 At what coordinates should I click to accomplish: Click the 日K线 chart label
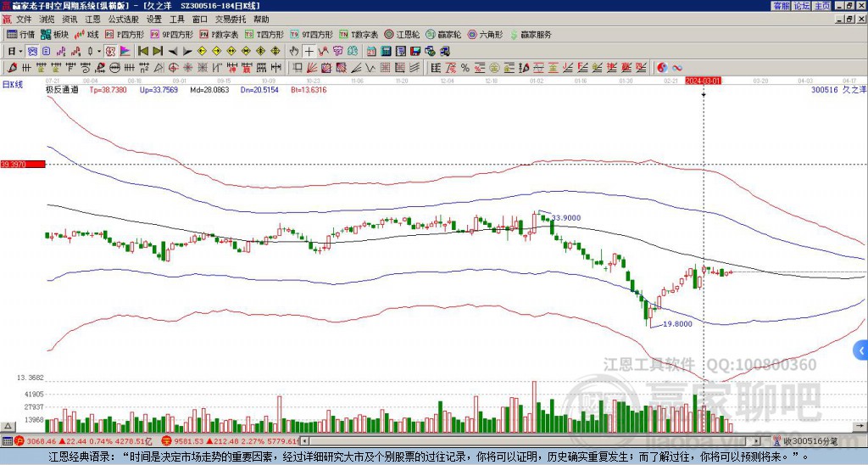click(13, 84)
